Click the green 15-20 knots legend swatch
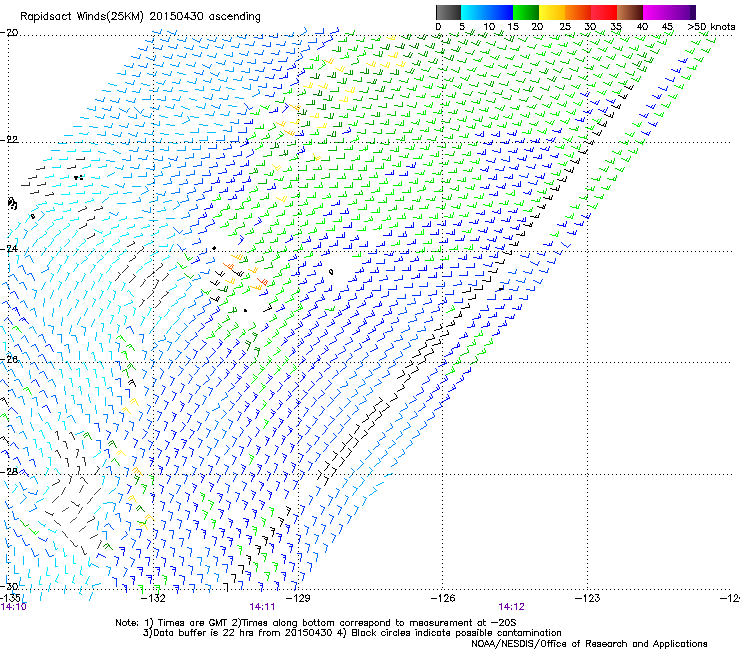 coord(526,12)
